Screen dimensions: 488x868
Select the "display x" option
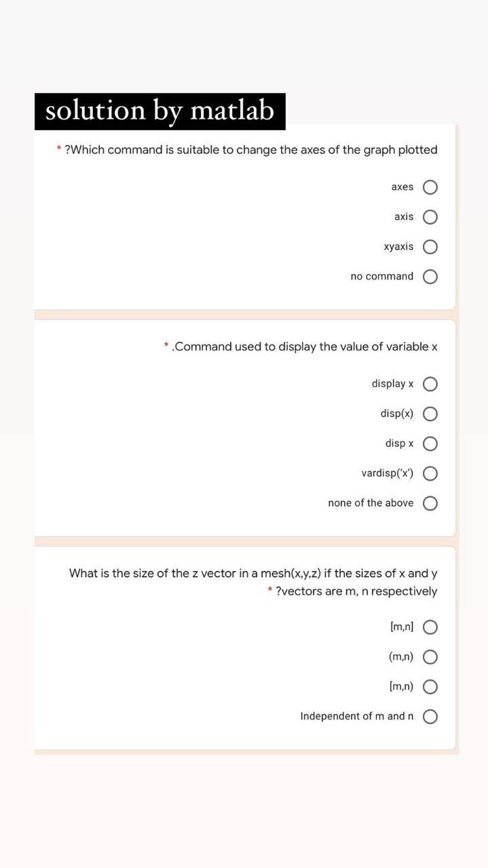pyautogui.click(x=430, y=383)
